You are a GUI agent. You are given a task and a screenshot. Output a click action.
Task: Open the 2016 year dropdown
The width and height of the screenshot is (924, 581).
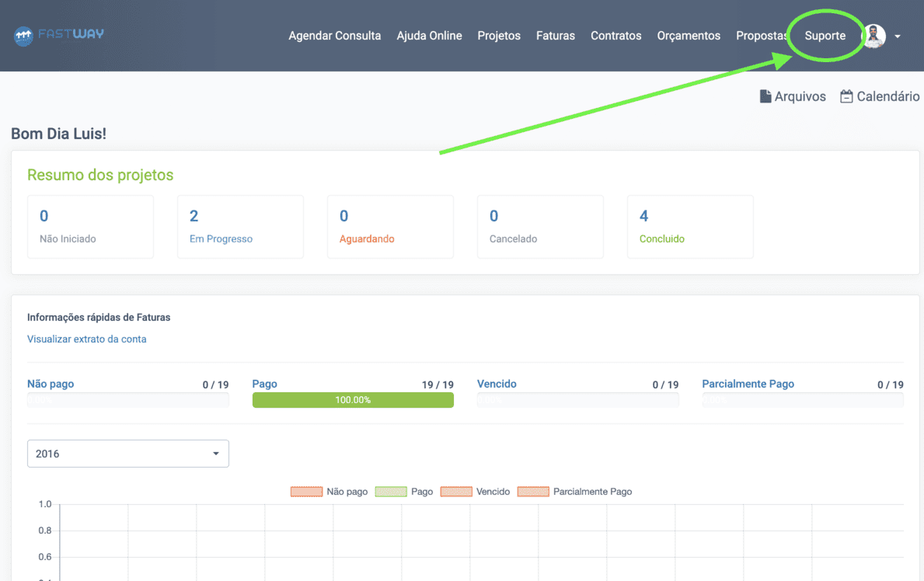127,454
